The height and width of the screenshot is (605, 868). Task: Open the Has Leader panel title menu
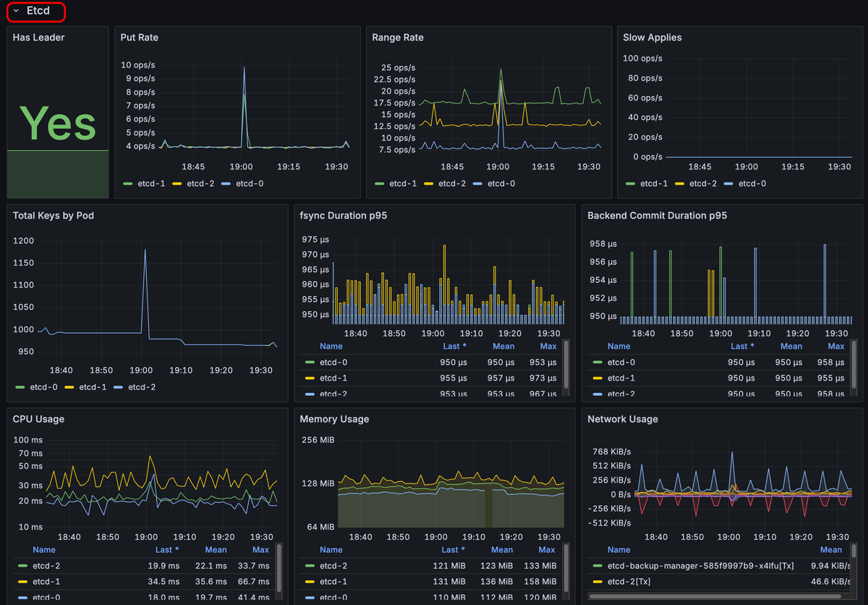coord(38,38)
